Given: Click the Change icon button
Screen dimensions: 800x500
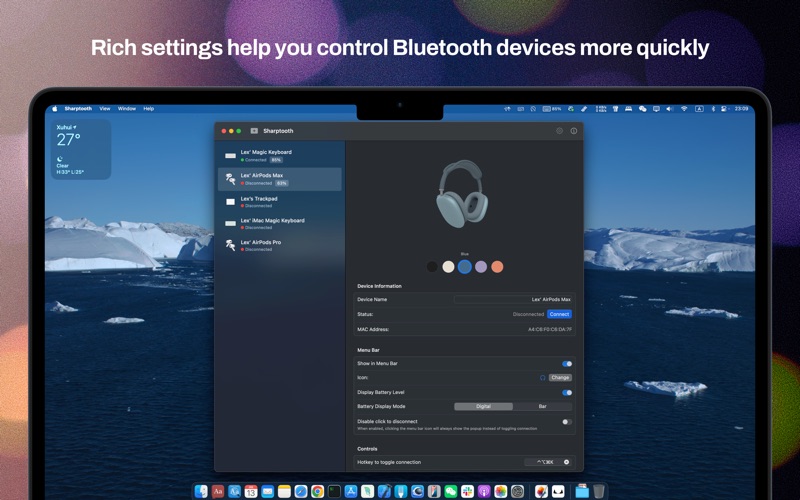Looking at the screenshot, I should 560,378.
